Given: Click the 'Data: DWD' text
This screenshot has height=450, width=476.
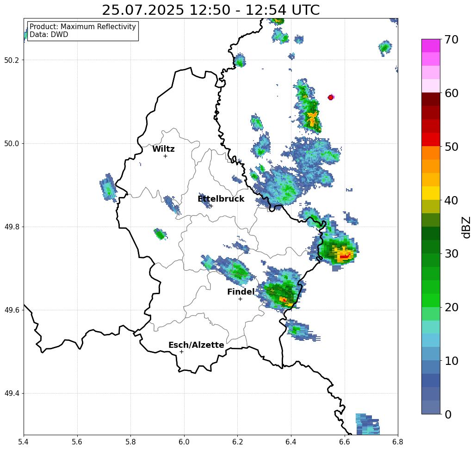Looking at the screenshot, I should (49, 35).
